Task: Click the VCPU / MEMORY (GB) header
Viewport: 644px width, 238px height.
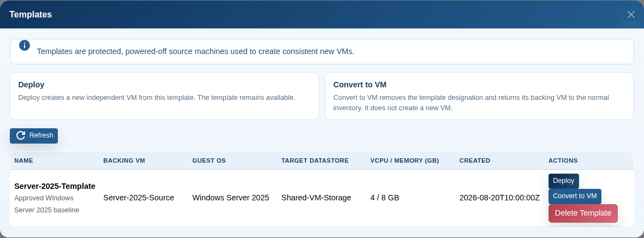Action: [x=404, y=160]
